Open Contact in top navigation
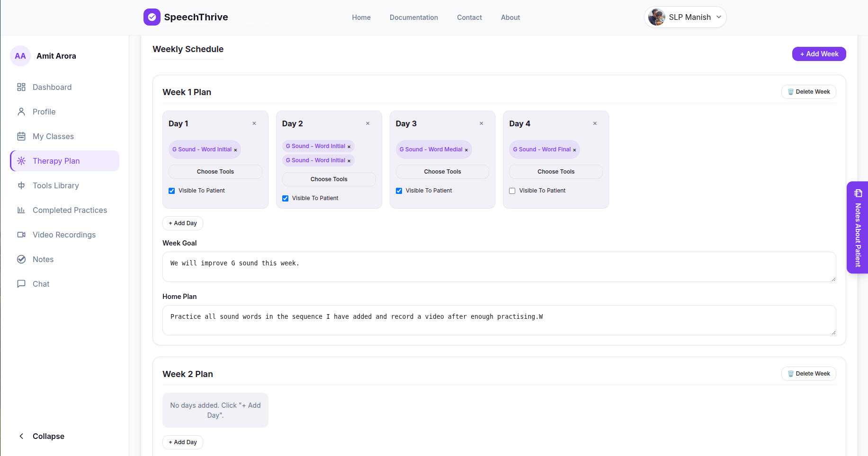Screen dimensions: 868x456 click(x=469, y=18)
